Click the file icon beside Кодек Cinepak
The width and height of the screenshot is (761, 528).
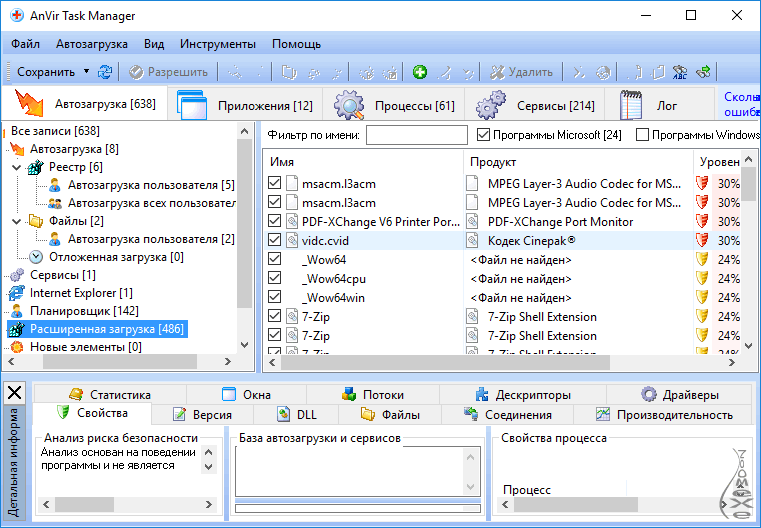coord(472,241)
